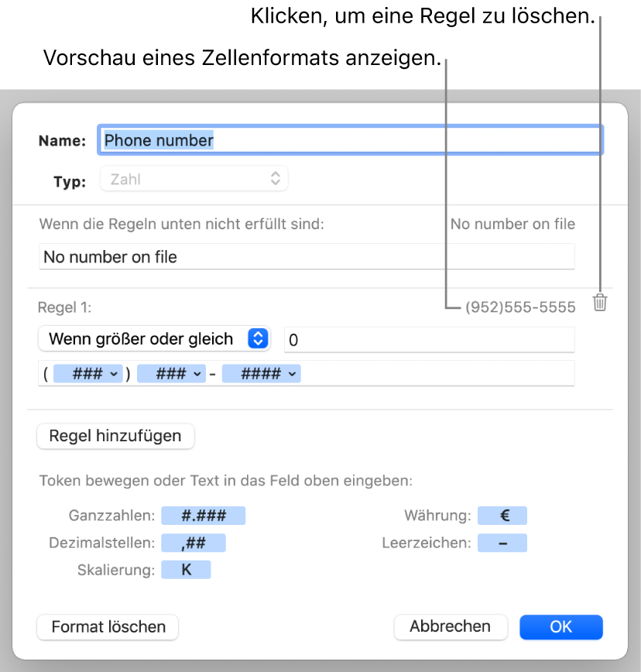Viewport: 641px width, 672px height.
Task: Open the Typ dropdown showing Zahl
Action: (x=194, y=180)
